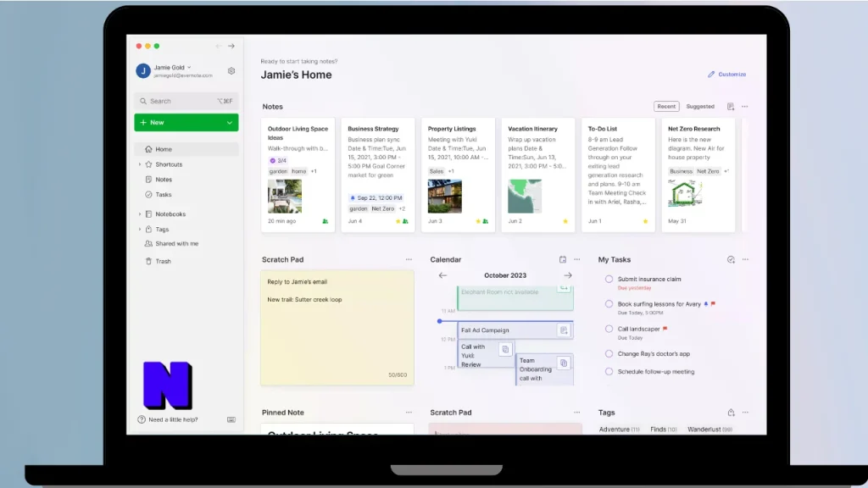Click the note icon on Team Onboarding event
The image size is (868, 488).
point(564,363)
